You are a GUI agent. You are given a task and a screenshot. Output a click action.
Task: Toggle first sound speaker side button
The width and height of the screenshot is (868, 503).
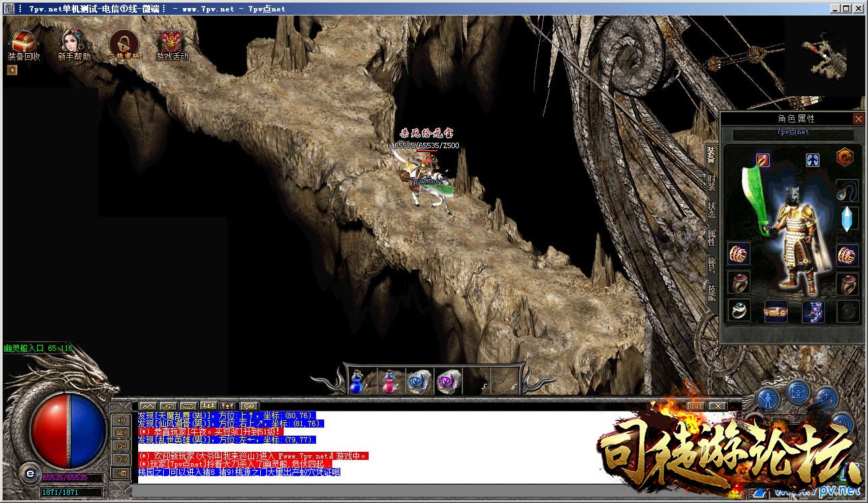[x=121, y=420]
